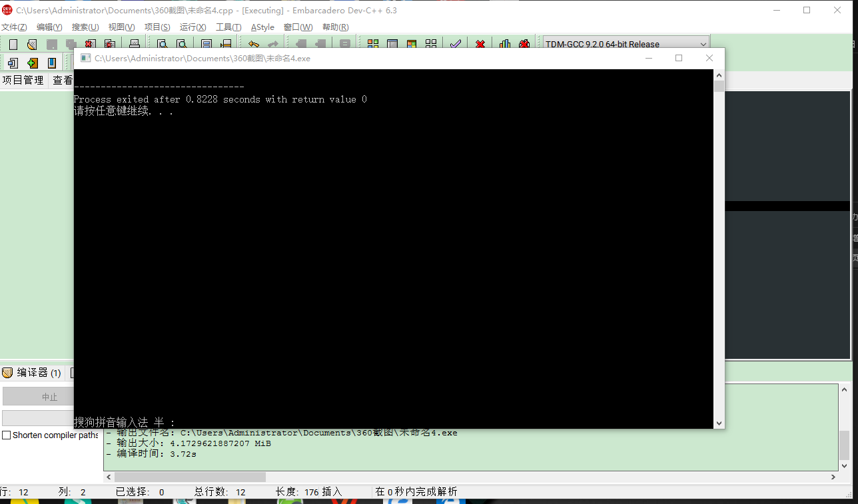Click the Run toolbar icon
This screenshot has width=858, height=504.
(392, 45)
